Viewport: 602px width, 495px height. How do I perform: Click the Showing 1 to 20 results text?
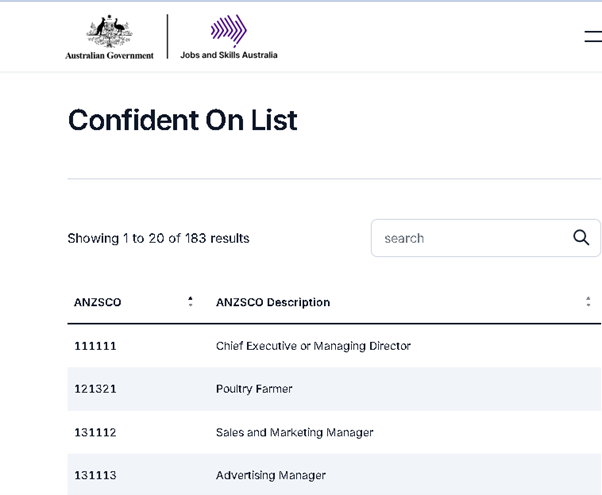(x=158, y=238)
